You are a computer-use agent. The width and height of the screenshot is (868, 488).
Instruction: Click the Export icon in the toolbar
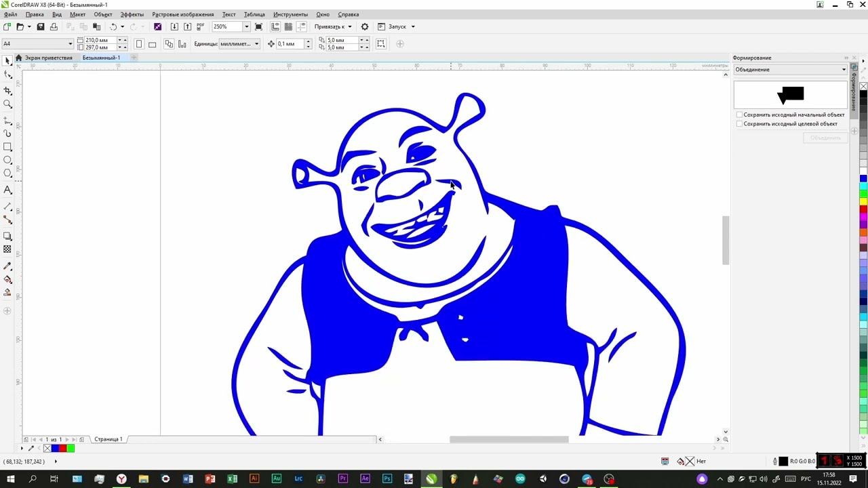[x=187, y=26]
